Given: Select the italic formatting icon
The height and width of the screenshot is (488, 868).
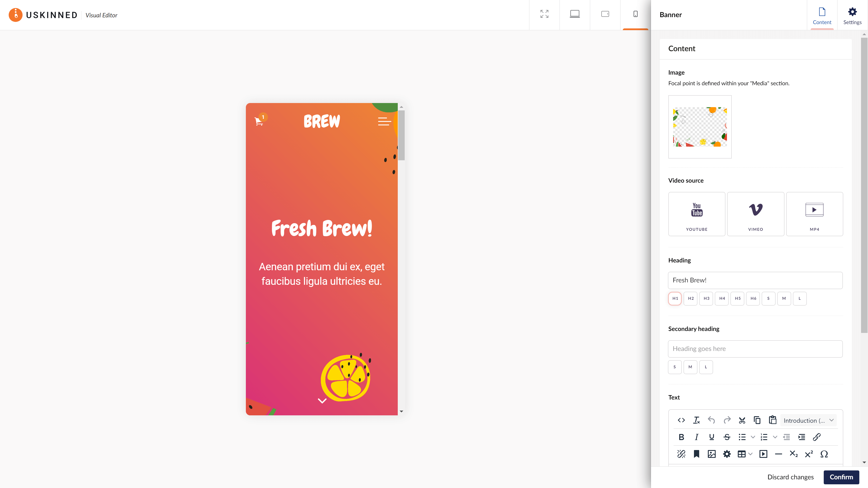Looking at the screenshot, I should click(696, 437).
